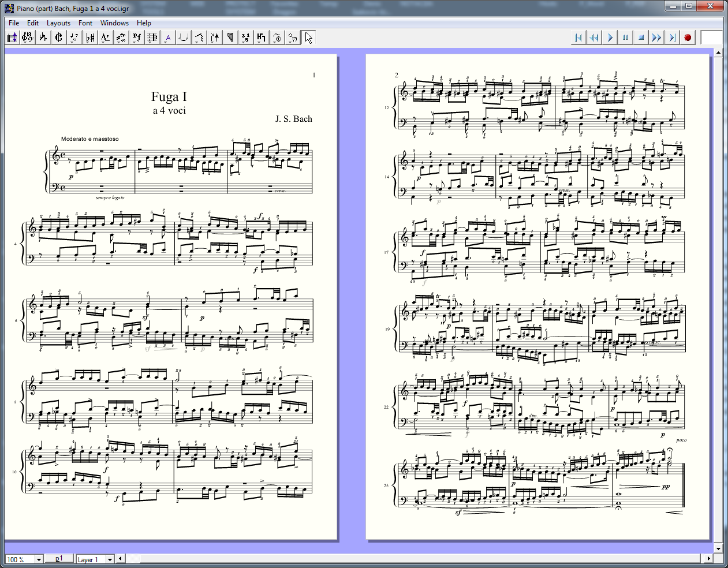Screen dimensions: 728x568
Task: Click the horizontal scrollbar right arrow
Action: (709, 559)
